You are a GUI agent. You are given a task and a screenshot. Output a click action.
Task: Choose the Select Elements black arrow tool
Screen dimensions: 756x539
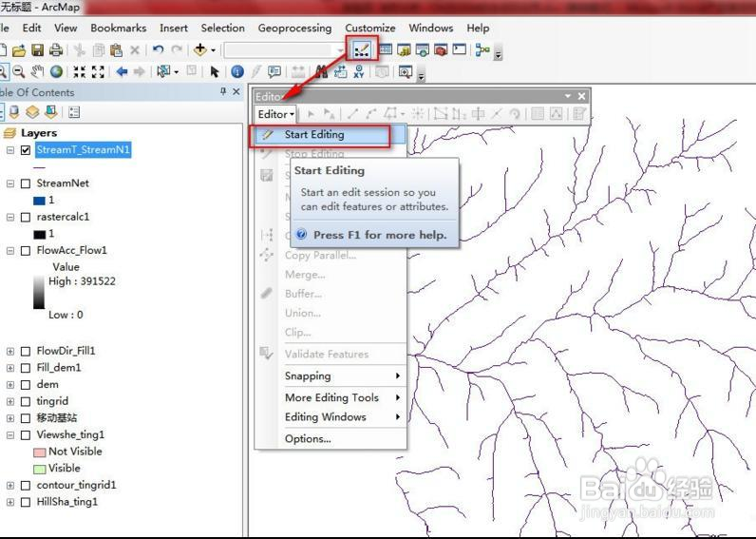coord(215,72)
